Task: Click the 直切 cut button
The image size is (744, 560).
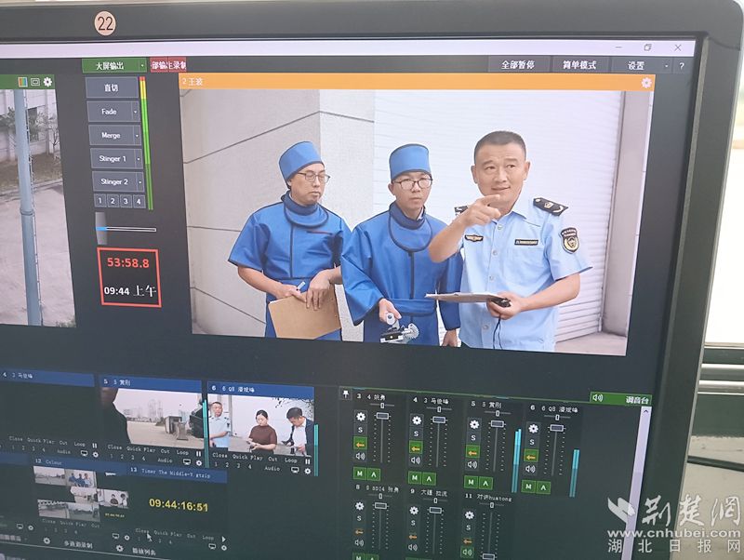Action: click(x=112, y=87)
